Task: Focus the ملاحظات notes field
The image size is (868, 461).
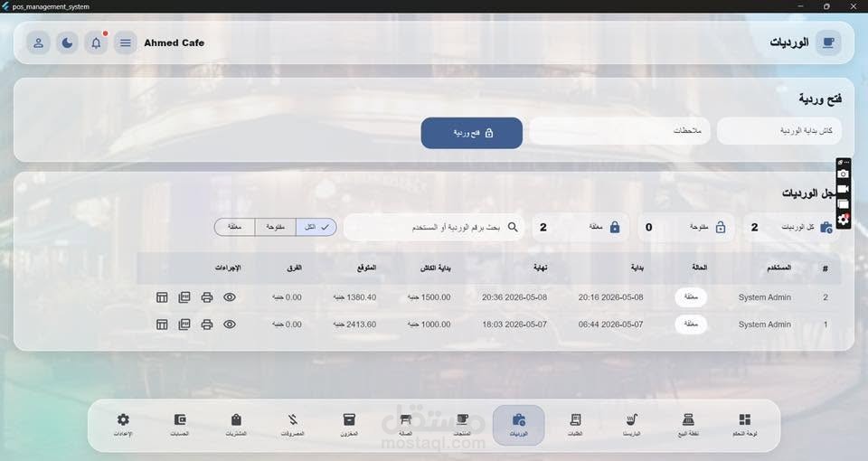Action: [619, 130]
